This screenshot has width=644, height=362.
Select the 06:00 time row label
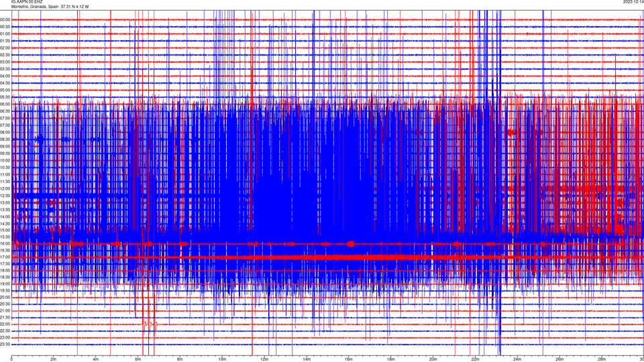pyautogui.click(x=5, y=105)
